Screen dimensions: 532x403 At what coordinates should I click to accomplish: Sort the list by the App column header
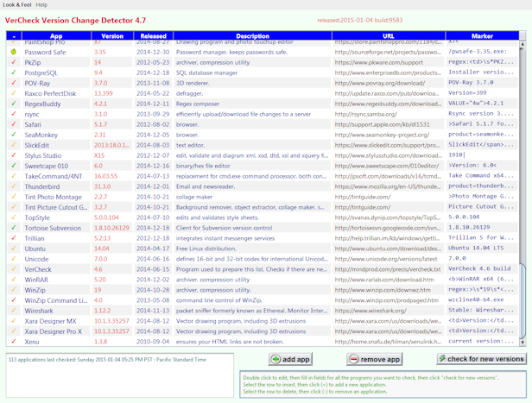click(56, 36)
